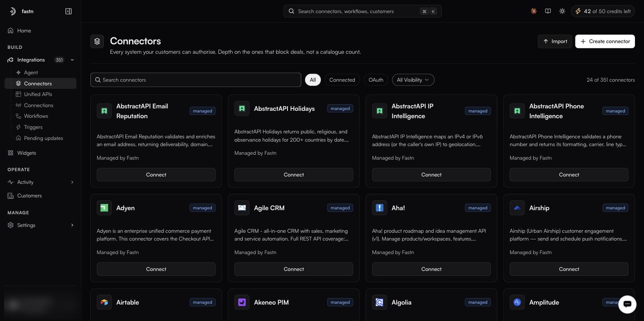Viewport: 644px width, 321px height.
Task: Click the Airship connector logo
Action: 517,208
